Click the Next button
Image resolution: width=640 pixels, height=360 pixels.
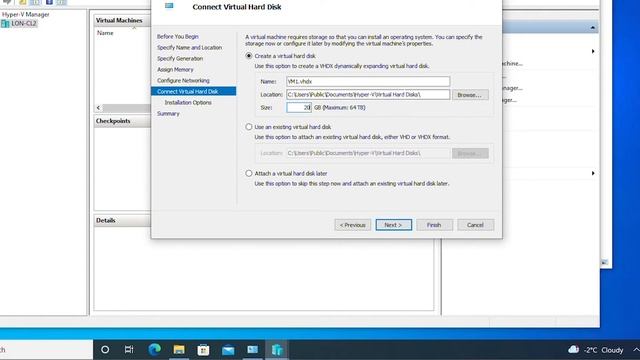[x=393, y=225]
